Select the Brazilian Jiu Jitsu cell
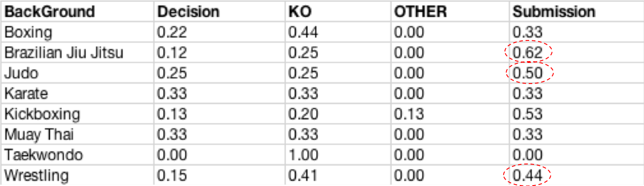Image resolution: width=644 pixels, height=186 pixels. click(x=64, y=53)
